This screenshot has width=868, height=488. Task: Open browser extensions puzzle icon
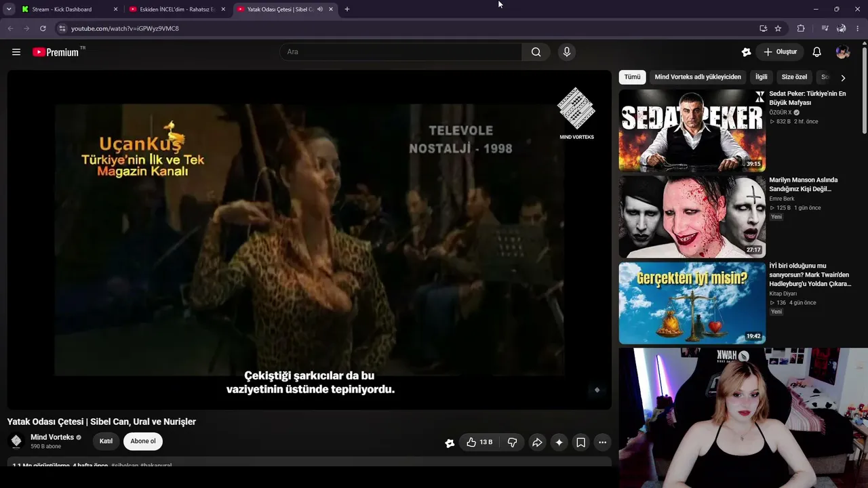tap(801, 28)
